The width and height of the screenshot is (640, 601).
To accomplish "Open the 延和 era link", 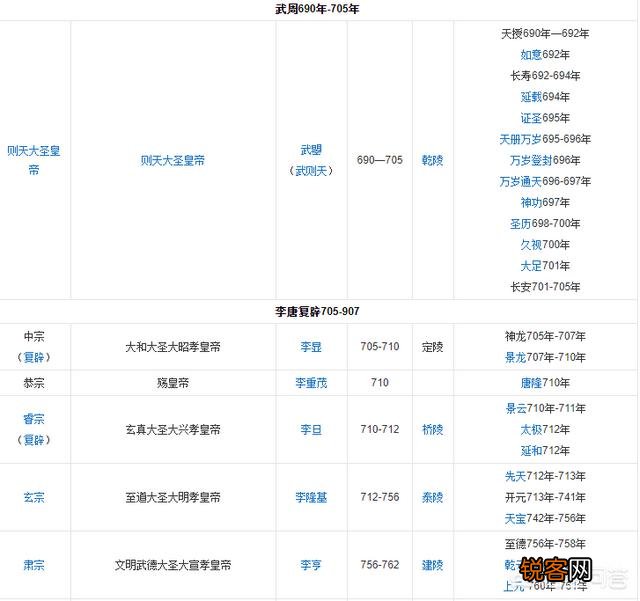I will 531,451.
